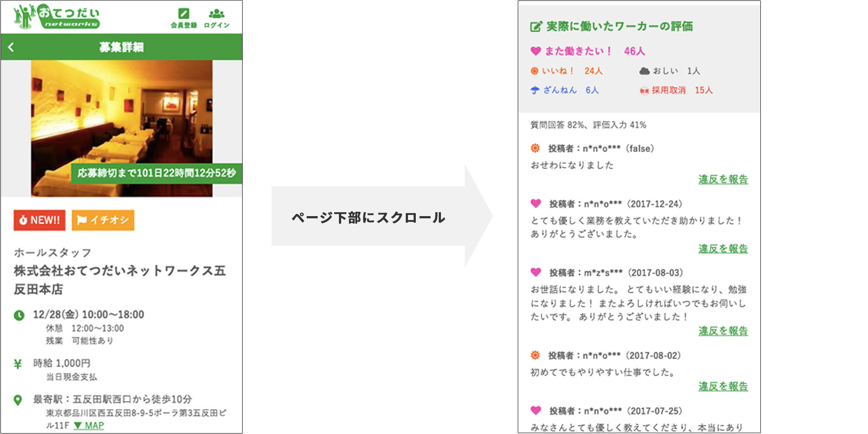This screenshot has height=434, width=868.
Task: Click the 質問回答 82%、評価入力 41% text
Action: [x=588, y=125]
